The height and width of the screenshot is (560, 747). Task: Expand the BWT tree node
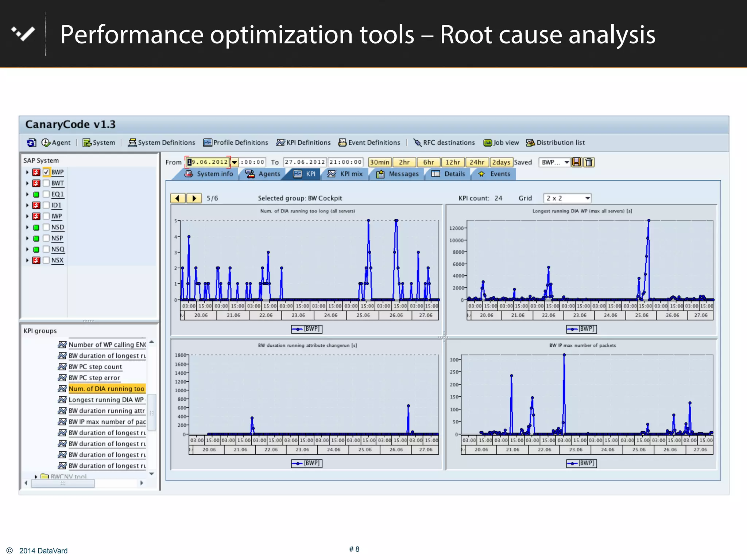(27, 183)
